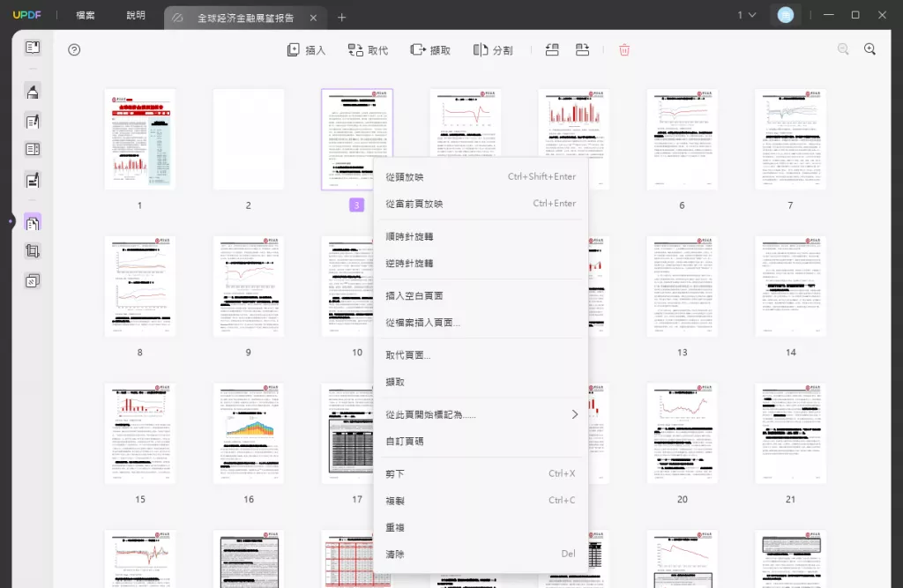903x588 pixels.
Task: Click the red trash delete icon
Action: coord(624,50)
